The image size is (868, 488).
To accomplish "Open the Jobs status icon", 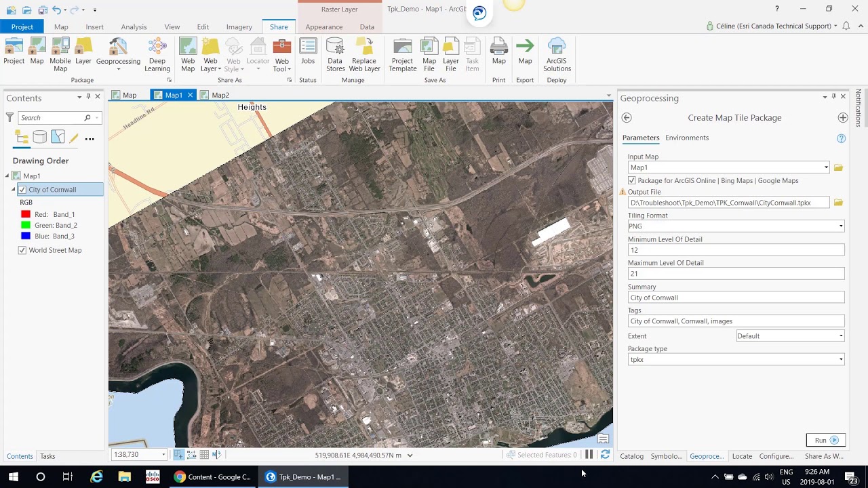I will (x=308, y=52).
